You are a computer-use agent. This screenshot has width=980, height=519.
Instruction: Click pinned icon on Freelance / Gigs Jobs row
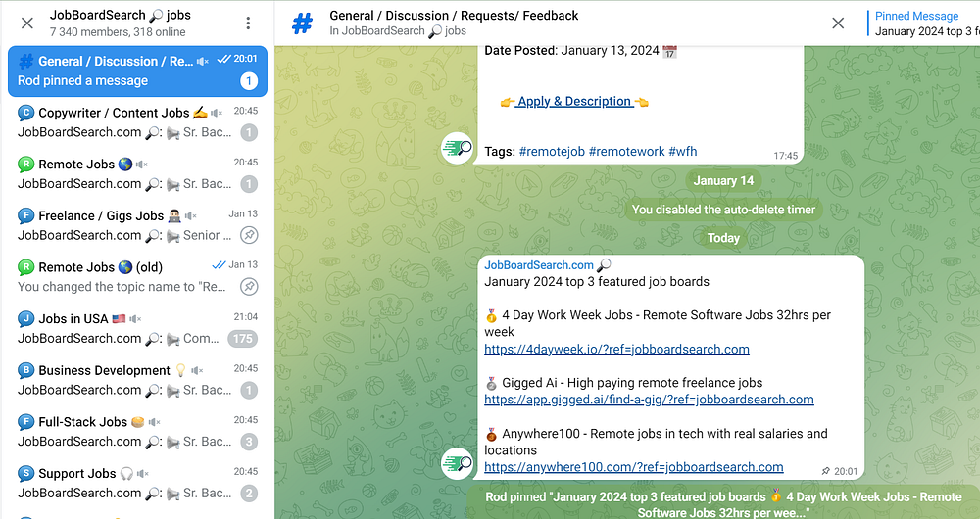tap(249, 235)
